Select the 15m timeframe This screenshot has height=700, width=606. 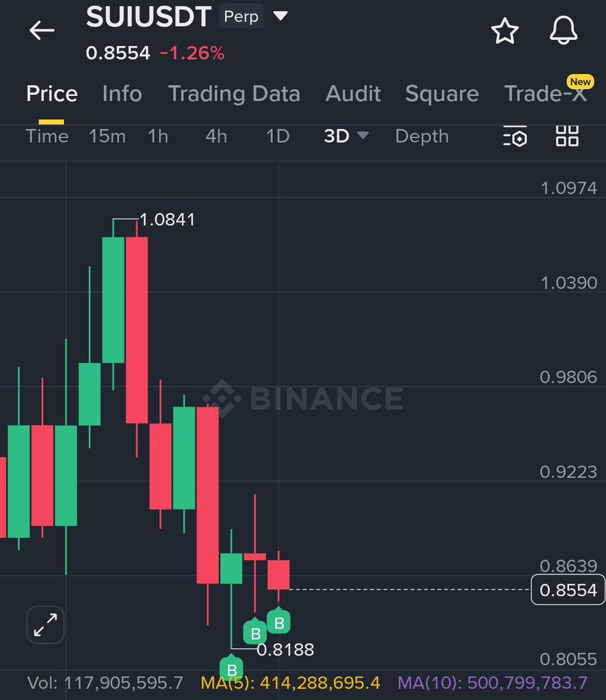pos(107,136)
